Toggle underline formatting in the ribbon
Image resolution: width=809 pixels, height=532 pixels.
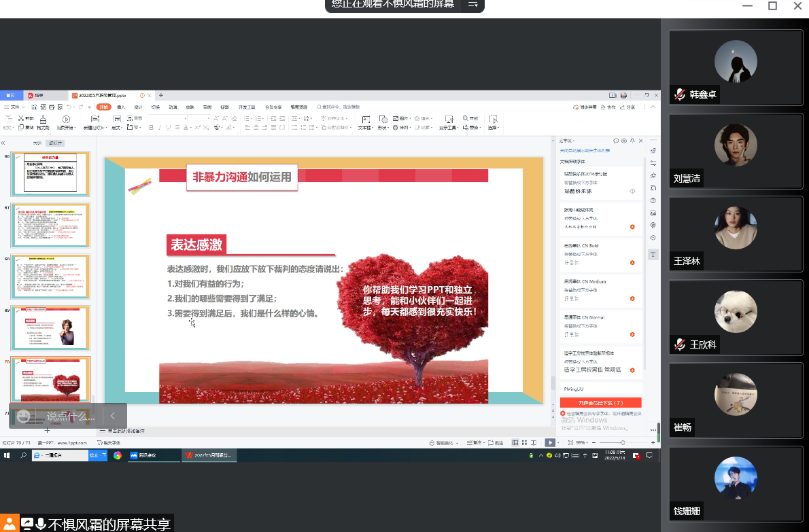point(169,127)
